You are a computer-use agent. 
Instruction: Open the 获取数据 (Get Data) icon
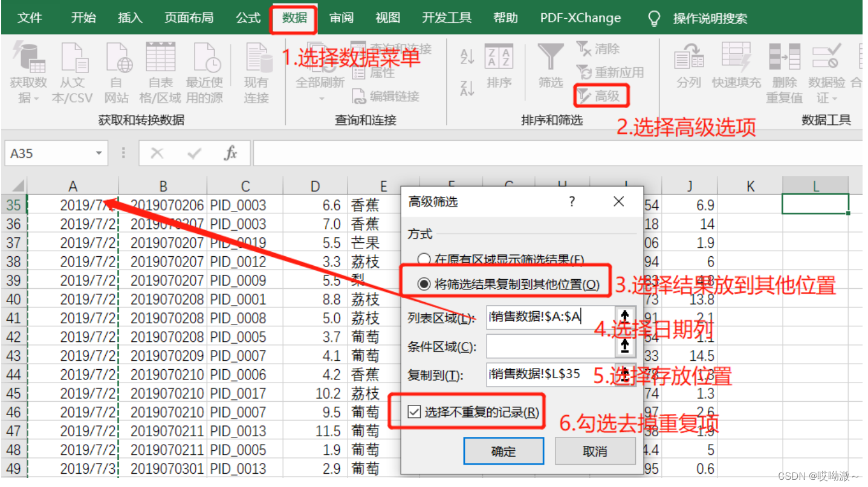[28, 57]
